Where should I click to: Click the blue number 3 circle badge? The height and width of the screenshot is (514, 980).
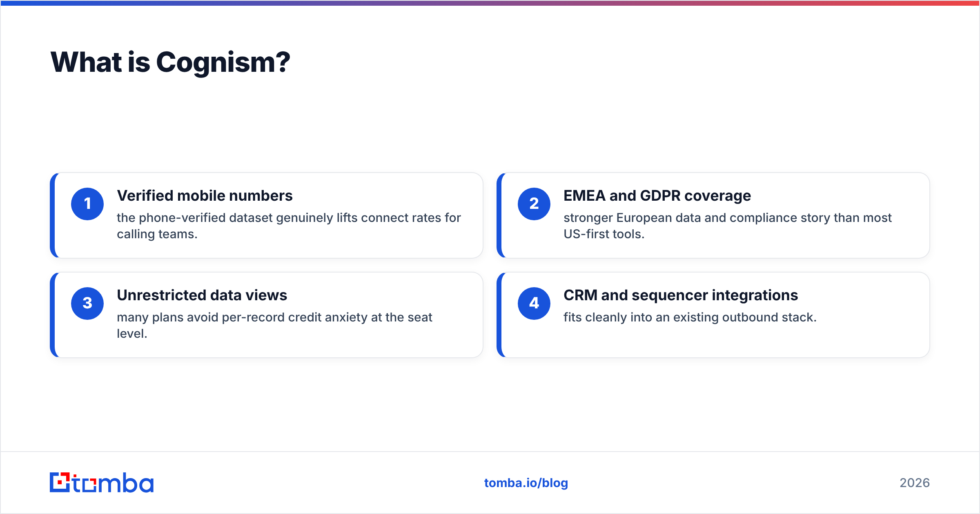pos(87,304)
